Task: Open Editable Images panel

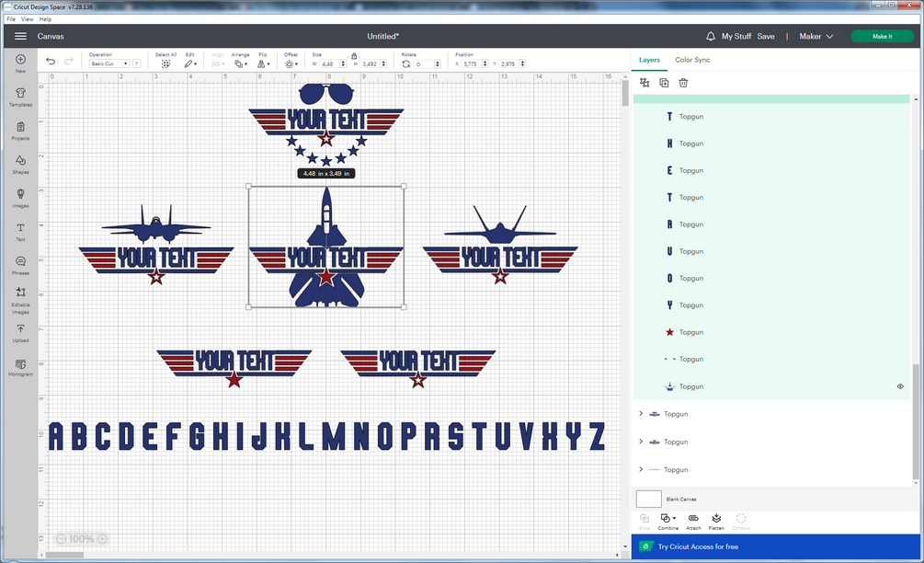Action: pyautogui.click(x=20, y=300)
